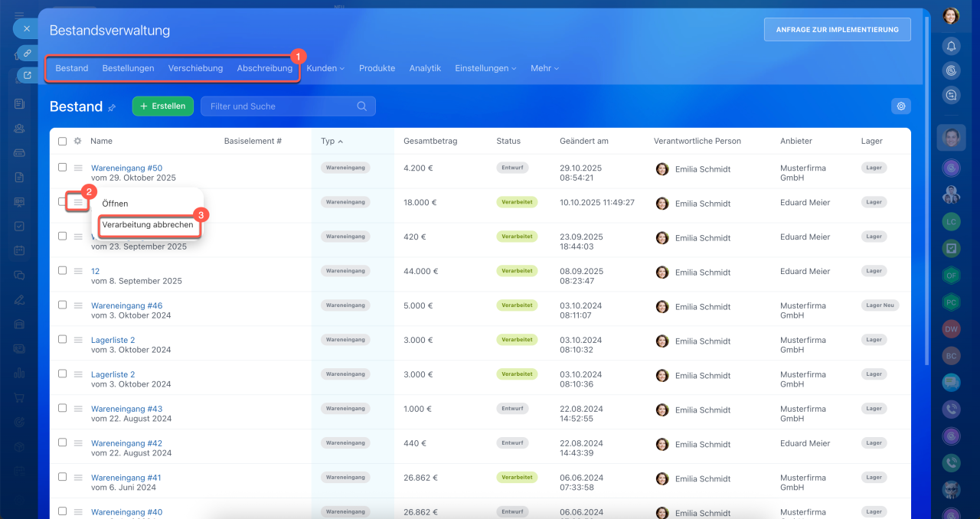This screenshot has height=519, width=980.
Task: Expand the Einstellungen dropdown menu
Action: (485, 68)
